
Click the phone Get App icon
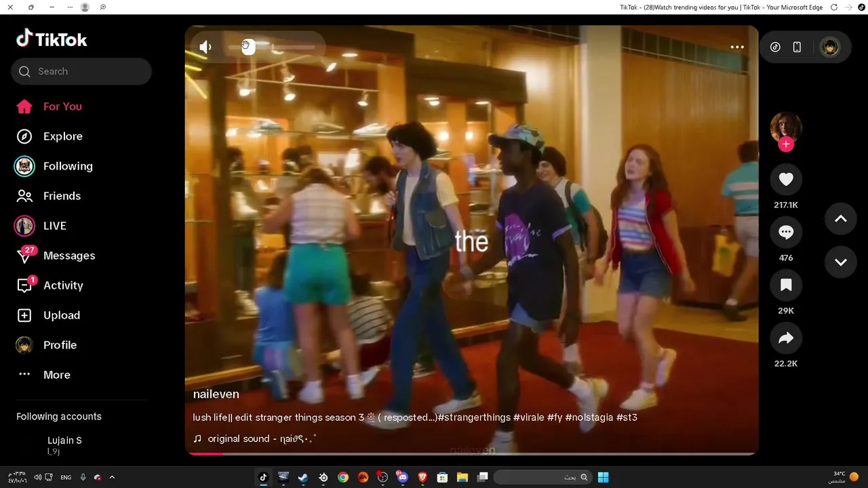click(x=797, y=47)
